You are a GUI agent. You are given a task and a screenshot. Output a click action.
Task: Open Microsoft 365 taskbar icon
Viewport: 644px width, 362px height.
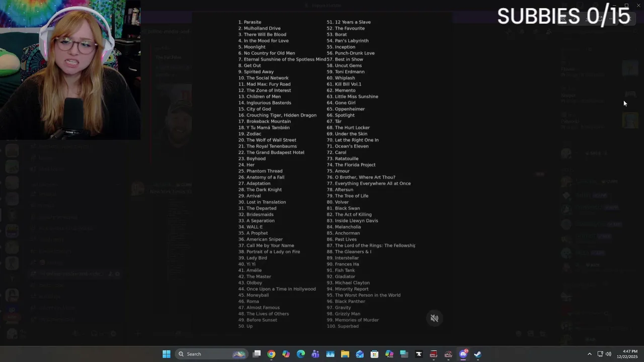389,354
